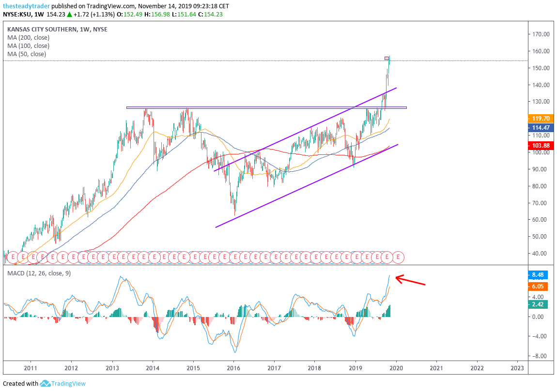Click the TradingView cloud logo icon
Screen dimensions: 557x392
(45, 383)
